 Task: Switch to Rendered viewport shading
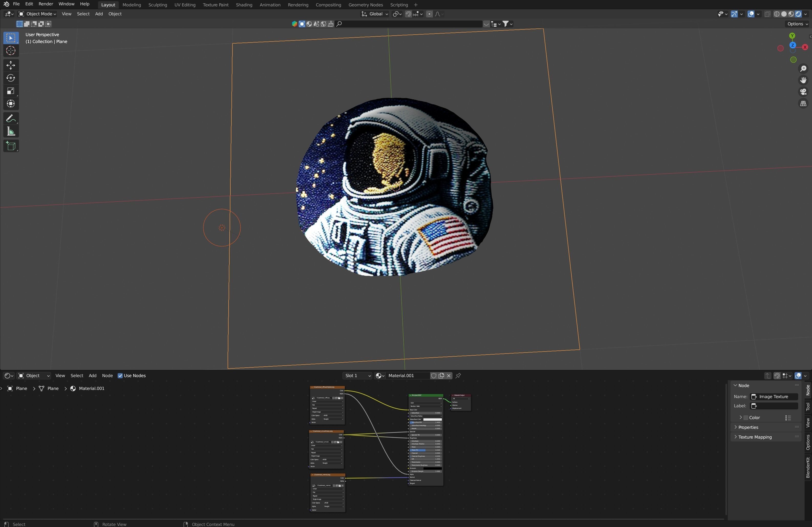[798, 14]
